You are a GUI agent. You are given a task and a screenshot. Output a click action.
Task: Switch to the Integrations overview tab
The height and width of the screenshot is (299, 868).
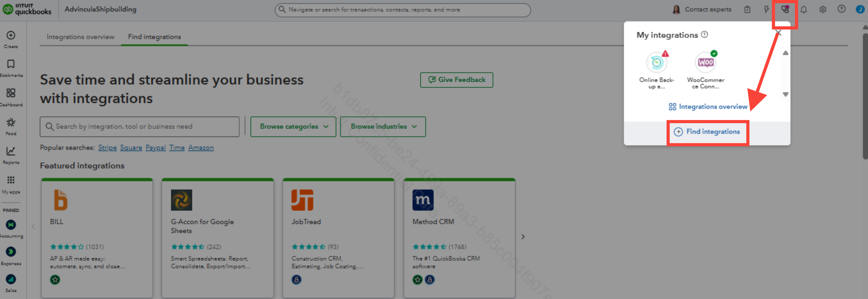click(81, 37)
